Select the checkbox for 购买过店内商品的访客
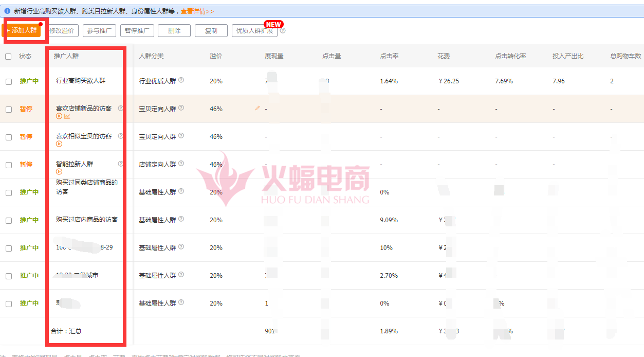The height and width of the screenshot is (357, 644). pyautogui.click(x=8, y=221)
